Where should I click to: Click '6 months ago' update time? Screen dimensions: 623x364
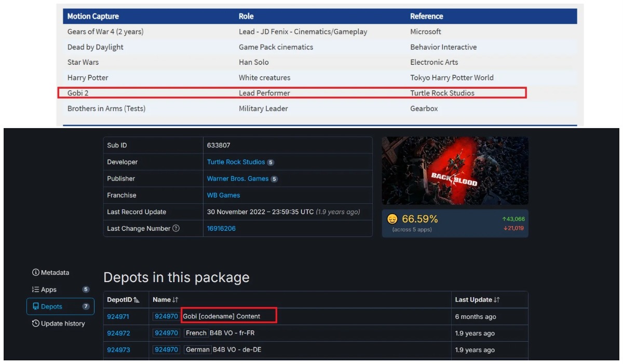[476, 317]
